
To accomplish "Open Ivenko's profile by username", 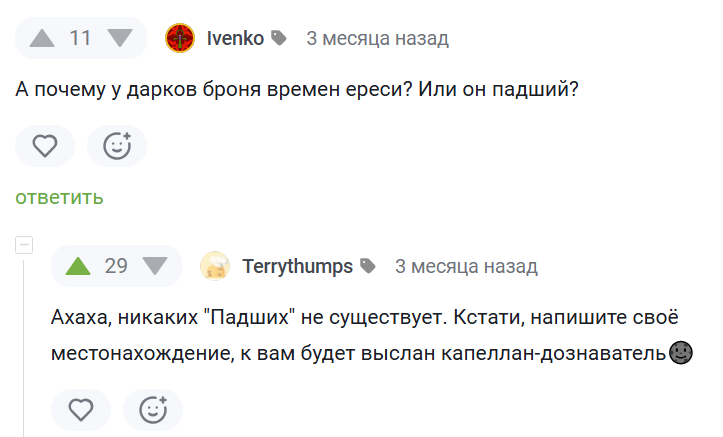I will tap(235, 39).
